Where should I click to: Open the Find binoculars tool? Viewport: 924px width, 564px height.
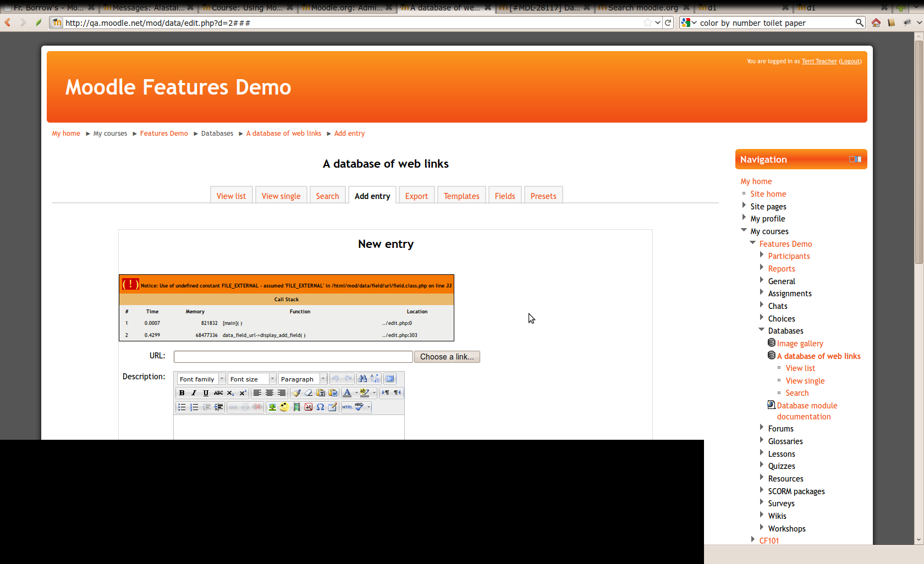tap(362, 378)
